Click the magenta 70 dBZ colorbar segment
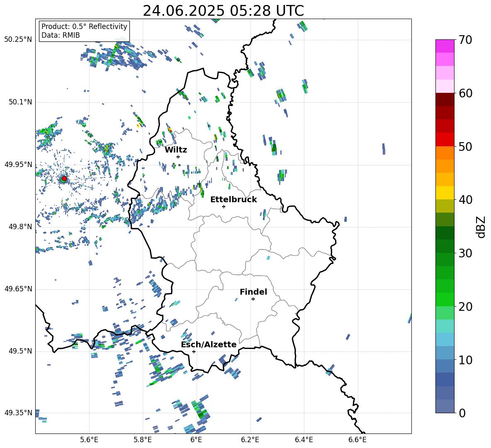This screenshot has width=491, height=448. [445, 46]
